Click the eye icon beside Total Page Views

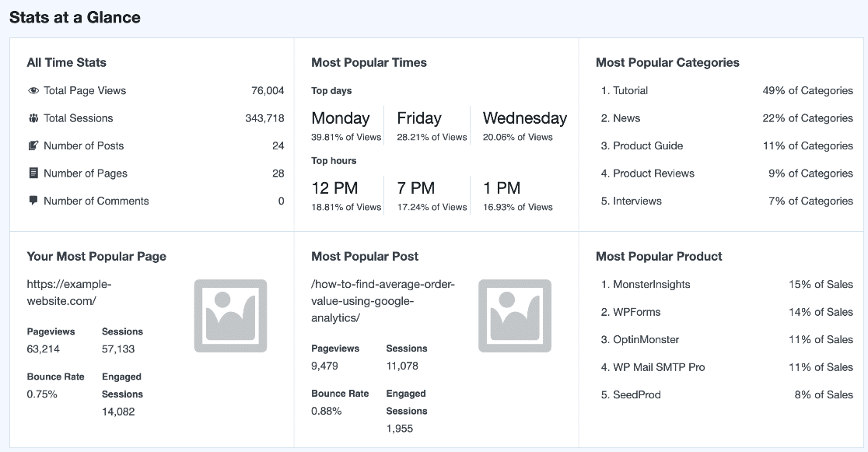(x=32, y=91)
